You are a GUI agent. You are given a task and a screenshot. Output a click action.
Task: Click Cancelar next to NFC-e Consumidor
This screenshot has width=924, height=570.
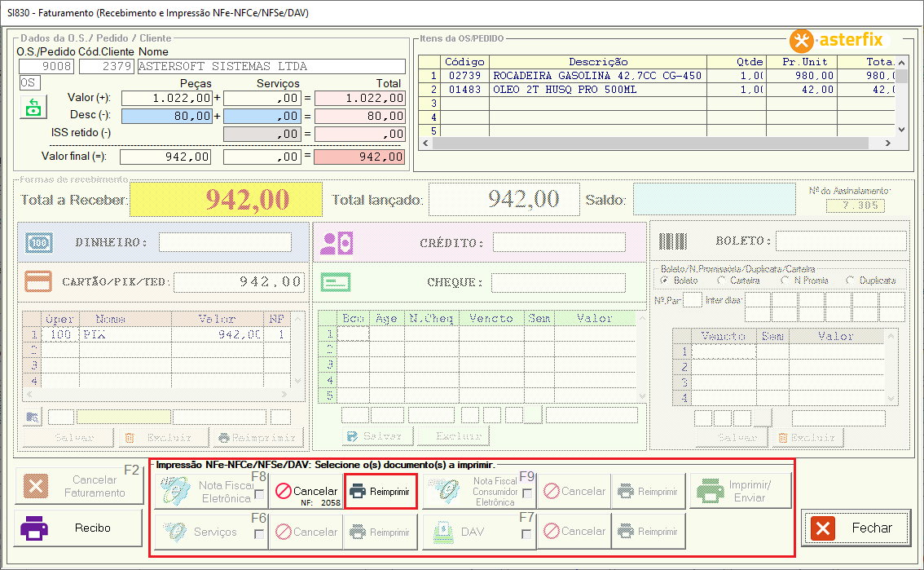(574, 491)
